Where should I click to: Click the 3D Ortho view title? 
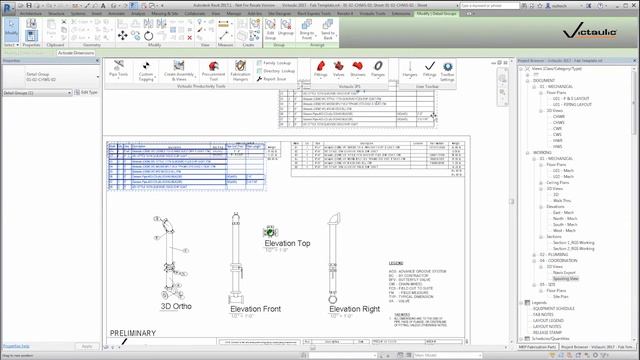pyautogui.click(x=176, y=306)
